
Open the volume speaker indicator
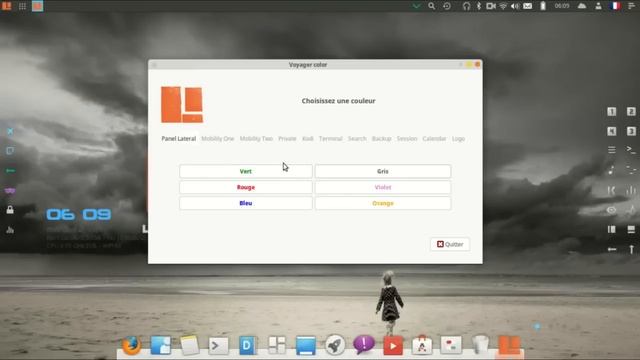[515, 6]
